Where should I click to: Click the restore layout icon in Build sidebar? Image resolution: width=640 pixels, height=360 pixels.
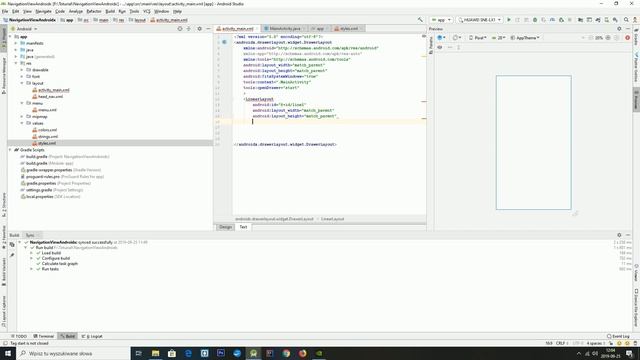12,244
